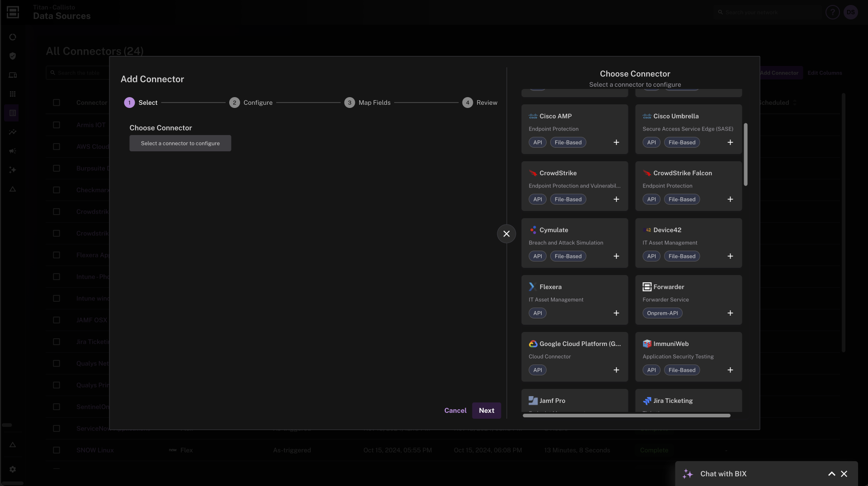Image resolution: width=868 pixels, height=486 pixels.
Task: Add the Cisco Umbrella connector plus icon
Action: tap(730, 142)
